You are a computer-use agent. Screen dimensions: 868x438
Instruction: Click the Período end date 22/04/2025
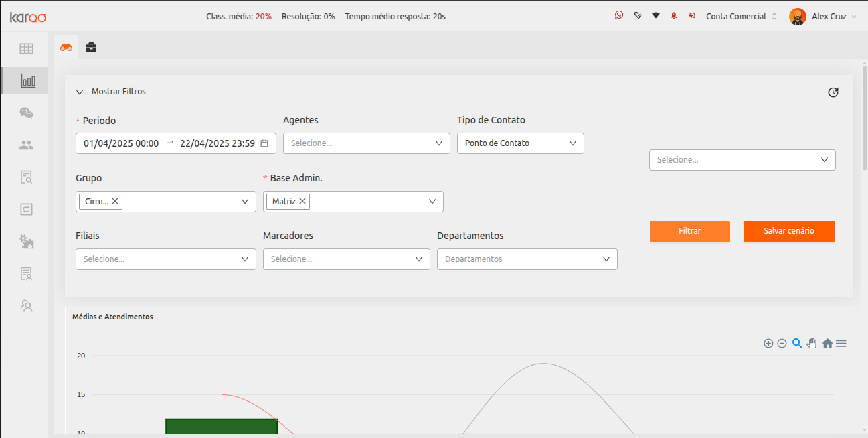click(x=218, y=143)
